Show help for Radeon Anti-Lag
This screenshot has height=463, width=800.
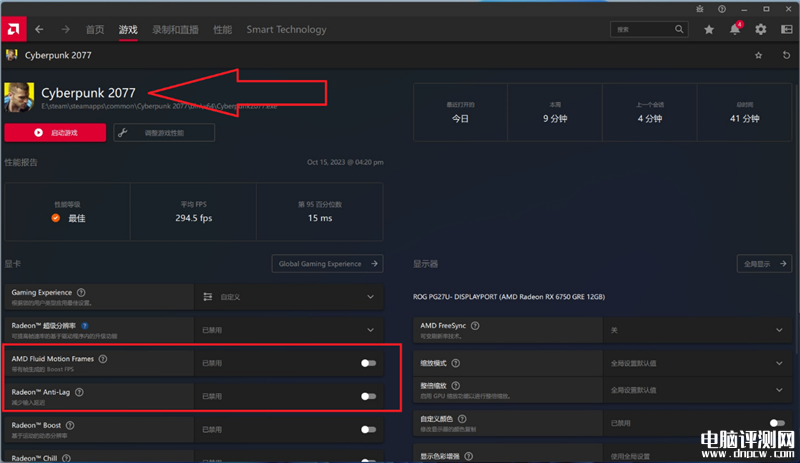[79, 392]
